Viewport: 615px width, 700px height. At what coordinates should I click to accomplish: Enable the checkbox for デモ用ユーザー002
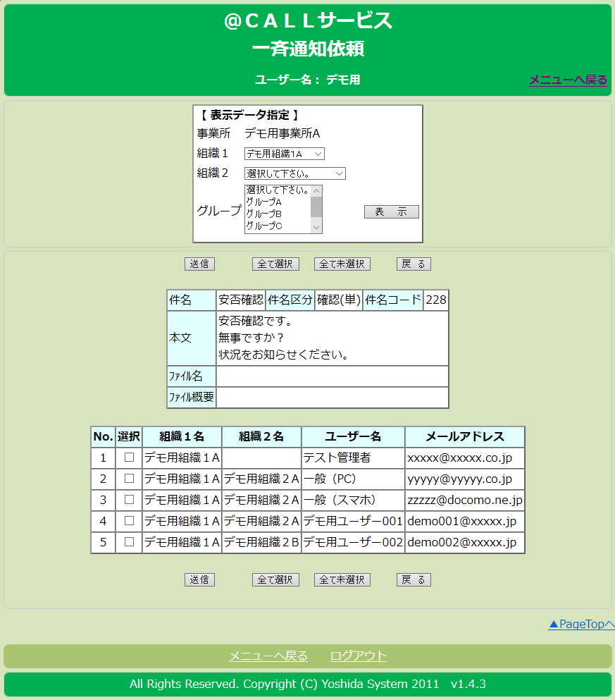[x=129, y=542]
